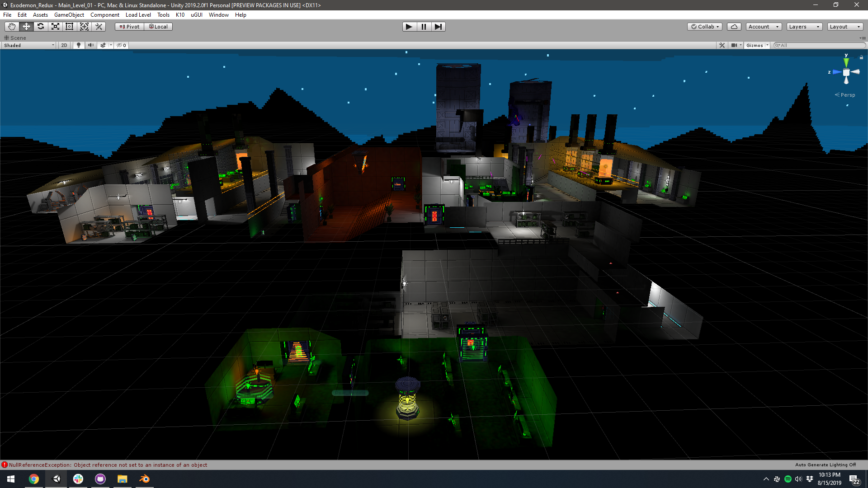
Task: Open the GameObject menu
Action: 69,15
